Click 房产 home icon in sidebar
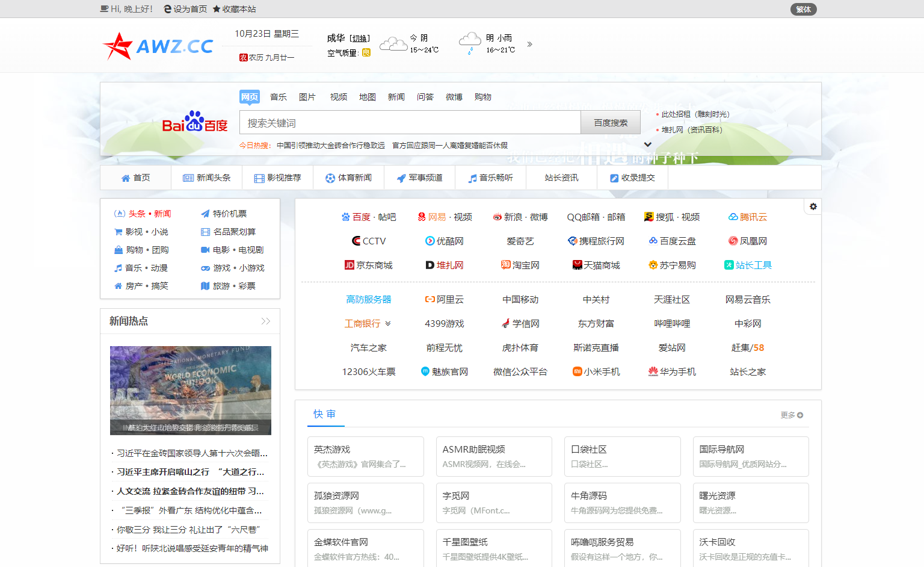Screen dimensions: 924x567 coord(119,286)
